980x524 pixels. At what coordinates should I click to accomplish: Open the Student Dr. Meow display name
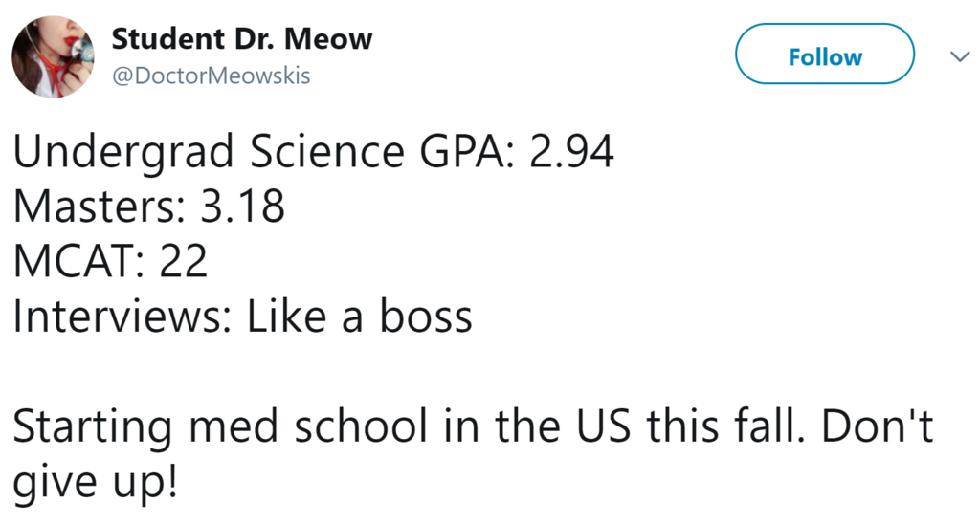(x=241, y=40)
